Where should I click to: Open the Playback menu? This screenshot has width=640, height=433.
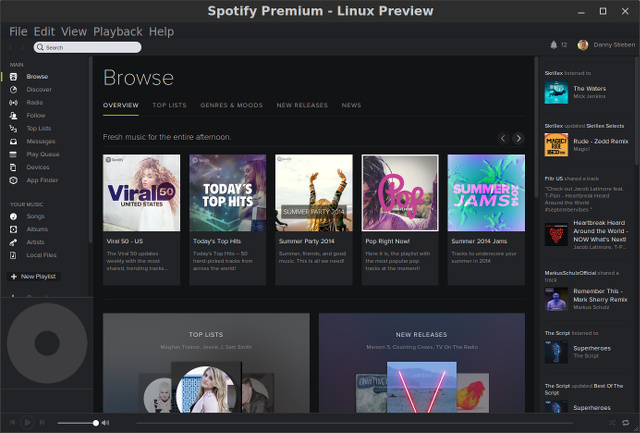(118, 31)
